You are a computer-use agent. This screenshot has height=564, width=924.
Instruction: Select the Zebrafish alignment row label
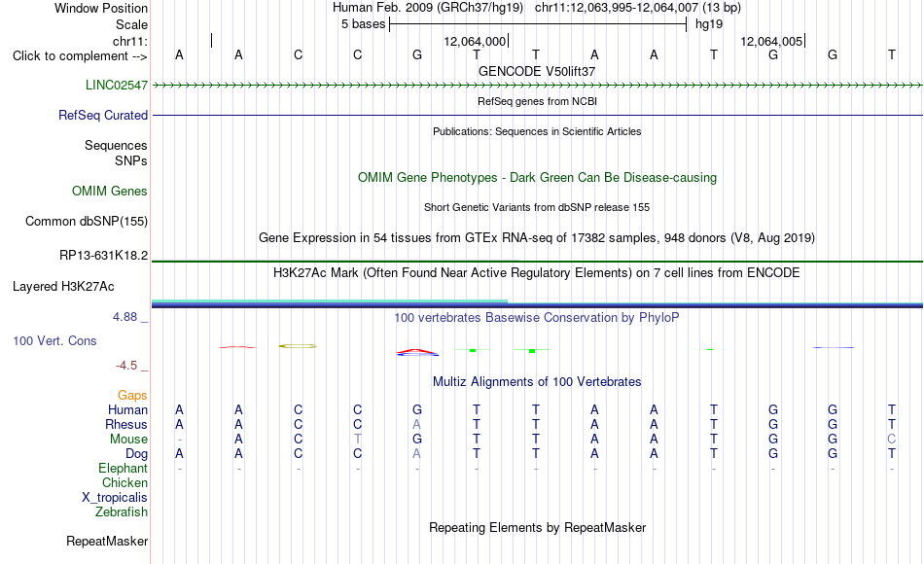122,511
